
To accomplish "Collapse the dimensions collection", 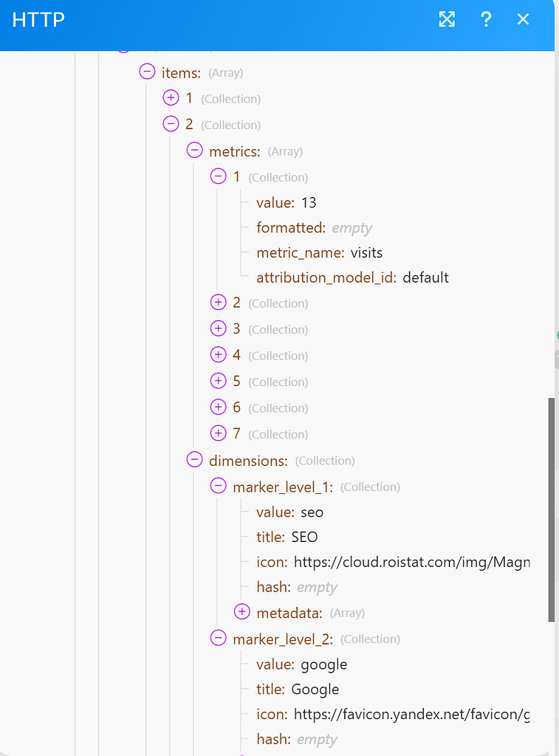I will click(194, 460).
